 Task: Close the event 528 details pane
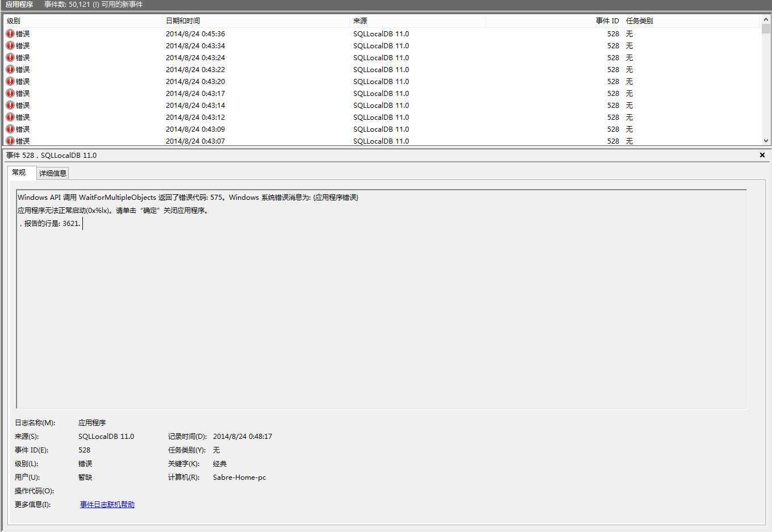[x=762, y=155]
